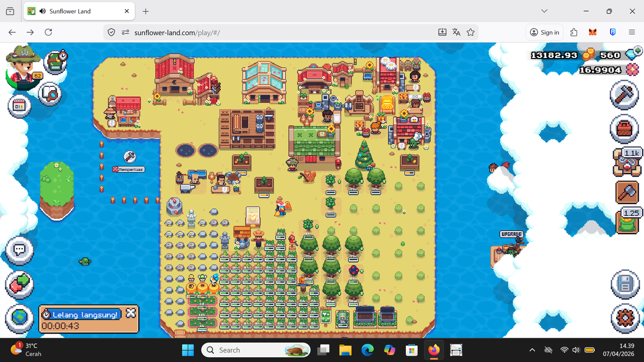
Task: Show hidden system tray icons
Action: 532,350
